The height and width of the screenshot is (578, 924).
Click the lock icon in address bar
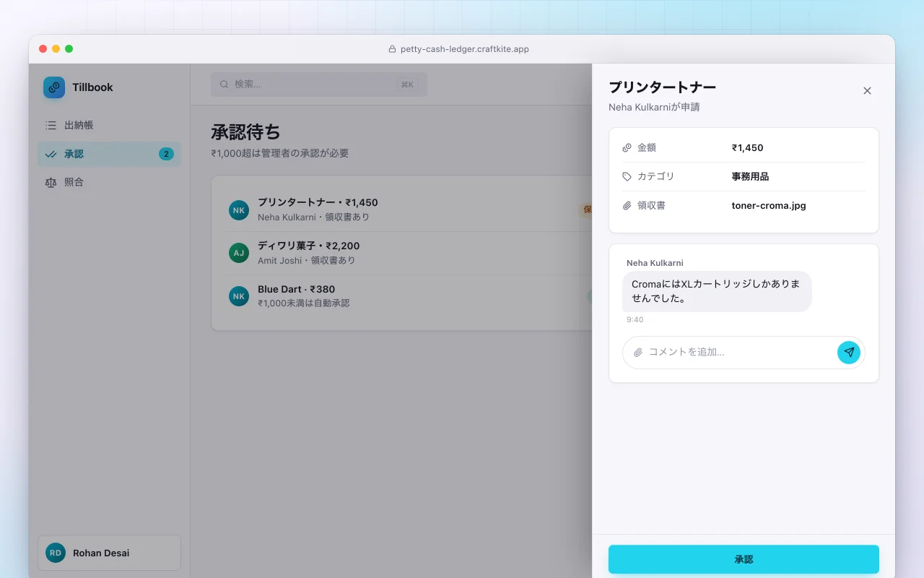point(393,49)
